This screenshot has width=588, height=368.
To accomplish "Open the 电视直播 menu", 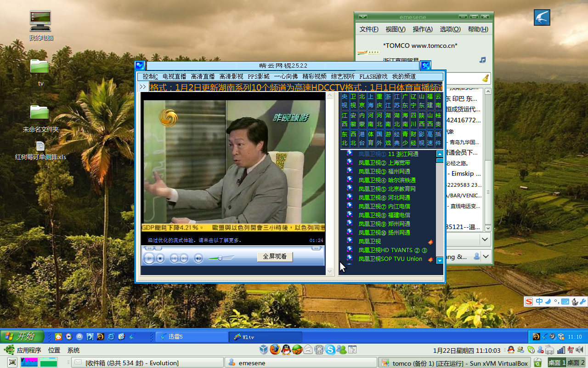I will coord(175,77).
